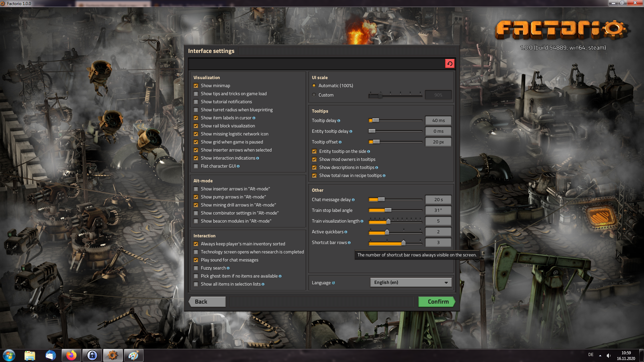The height and width of the screenshot is (362, 644).
Task: Switch to Firefox in the taskbar
Action: coord(71,355)
